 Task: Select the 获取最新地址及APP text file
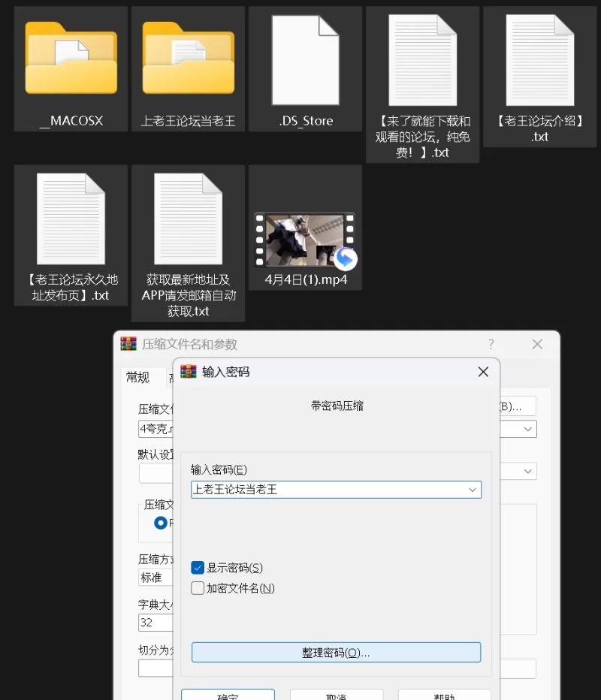pyautogui.click(x=189, y=219)
